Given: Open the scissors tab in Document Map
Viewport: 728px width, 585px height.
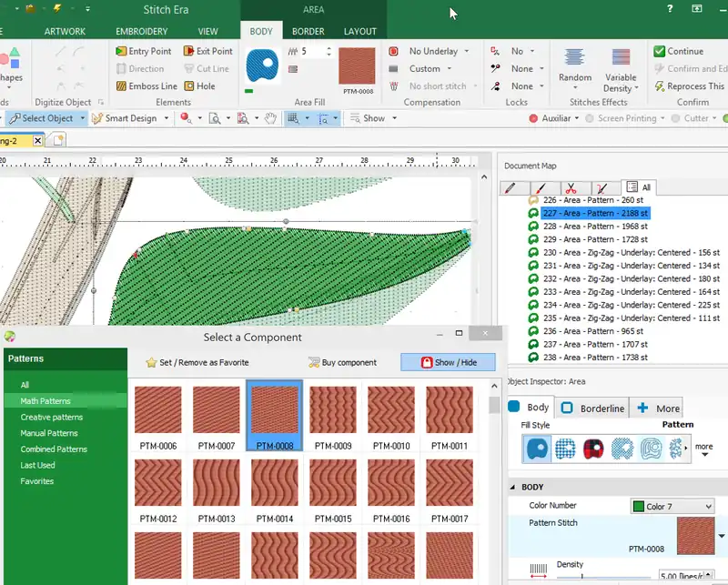Looking at the screenshot, I should point(571,188).
